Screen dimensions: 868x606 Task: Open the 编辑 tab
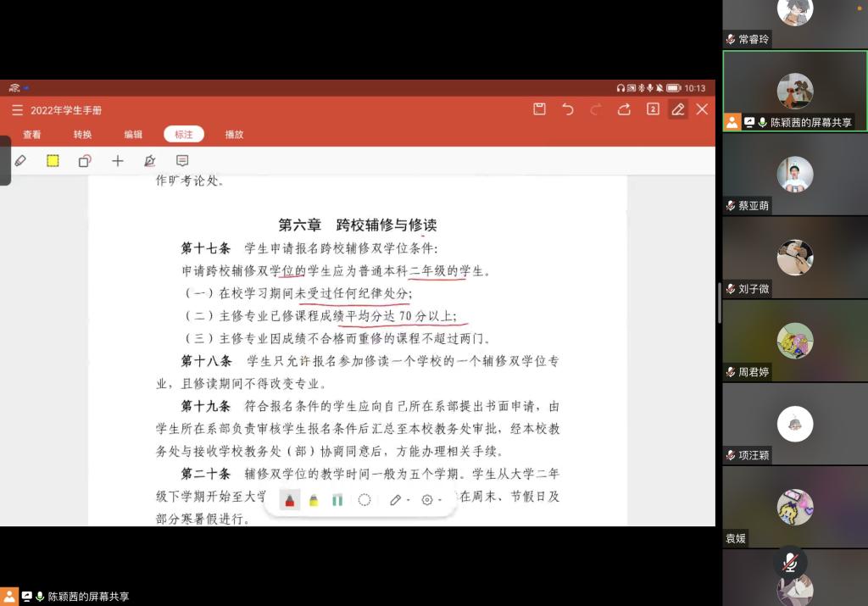point(133,135)
